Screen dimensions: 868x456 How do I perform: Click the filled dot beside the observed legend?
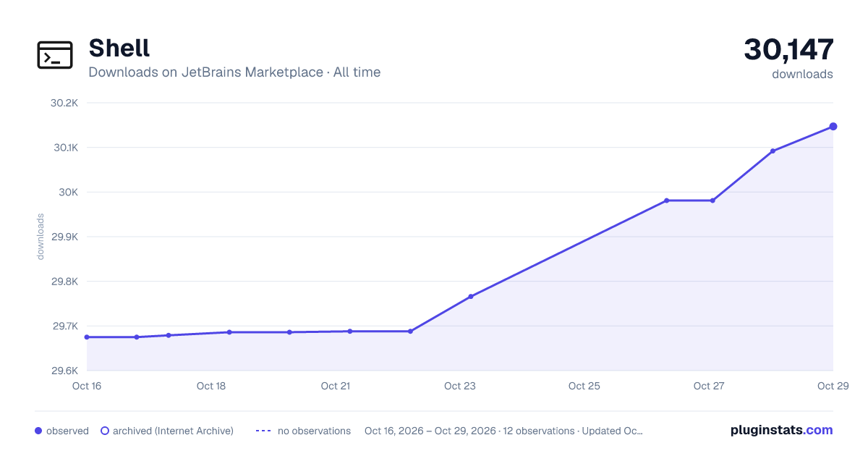[38, 431]
